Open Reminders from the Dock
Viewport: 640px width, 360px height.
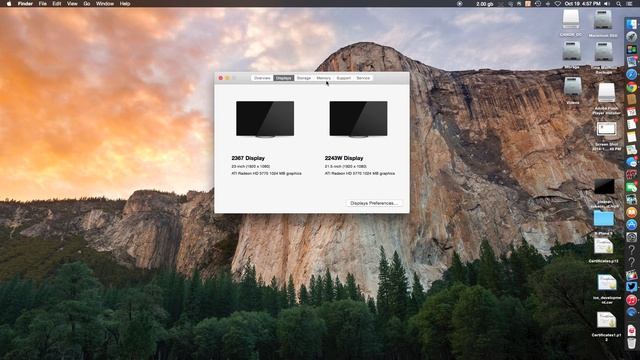[x=631, y=124]
